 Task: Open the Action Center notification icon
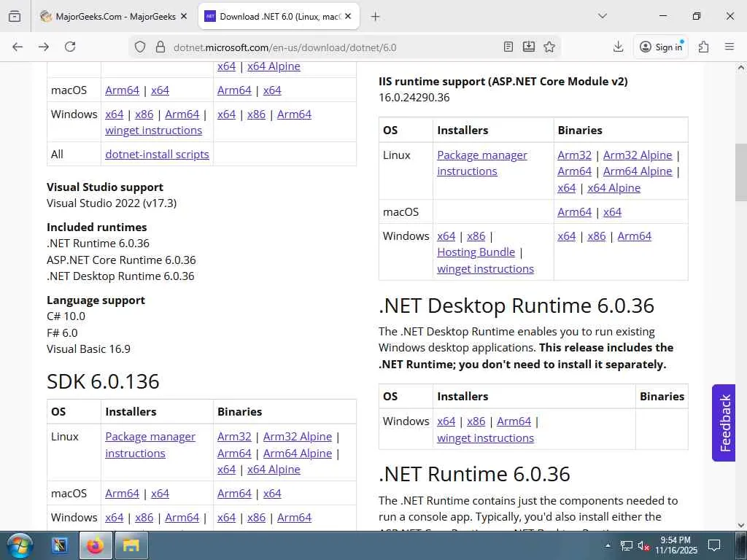pos(713,545)
